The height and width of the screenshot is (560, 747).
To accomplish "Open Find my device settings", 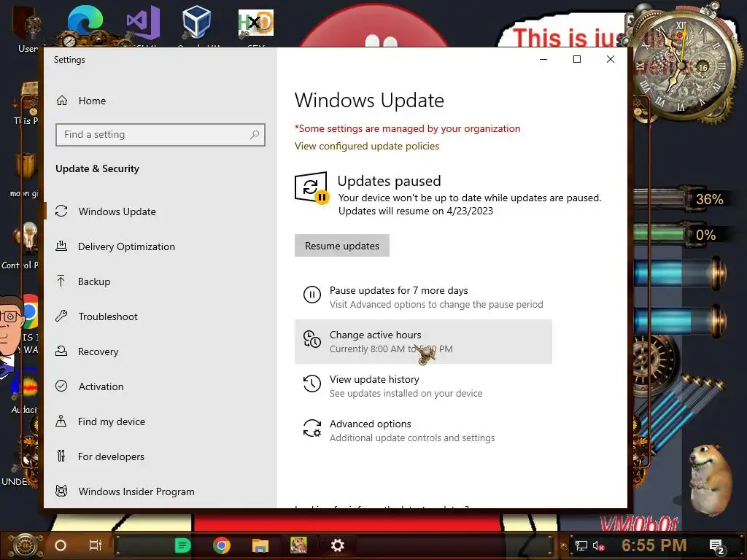I will click(112, 421).
